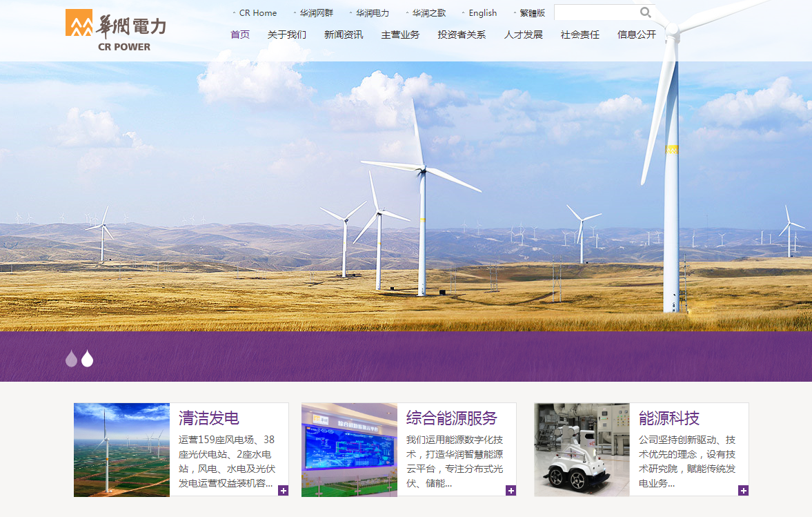Image resolution: width=812 pixels, height=517 pixels.
Task: Switch to 繁體版 version
Action: click(532, 13)
